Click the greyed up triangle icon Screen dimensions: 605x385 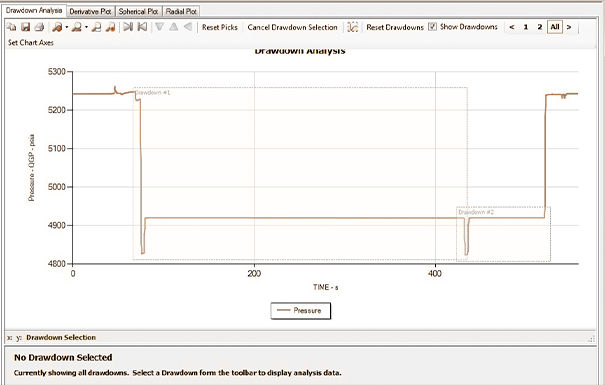coord(174,27)
